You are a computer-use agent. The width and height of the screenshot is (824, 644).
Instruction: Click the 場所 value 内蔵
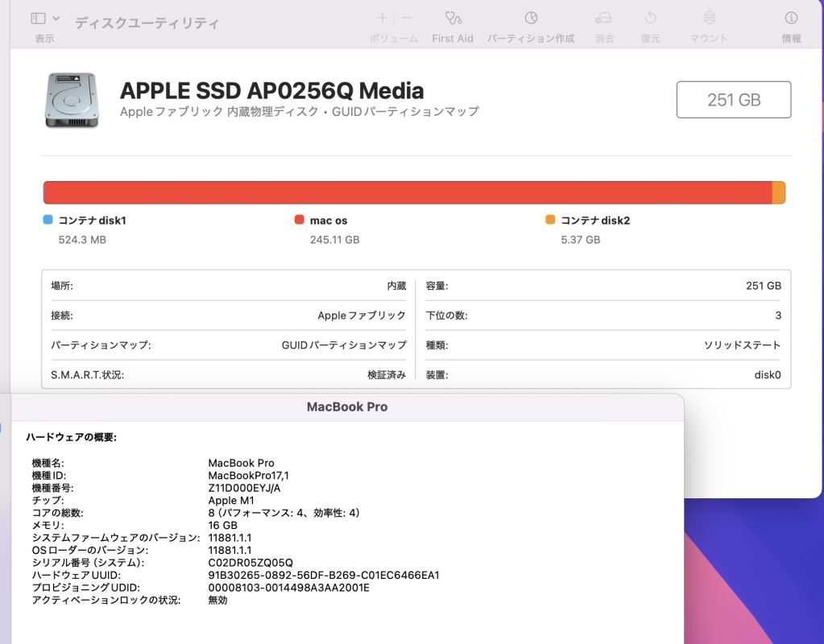coord(397,286)
